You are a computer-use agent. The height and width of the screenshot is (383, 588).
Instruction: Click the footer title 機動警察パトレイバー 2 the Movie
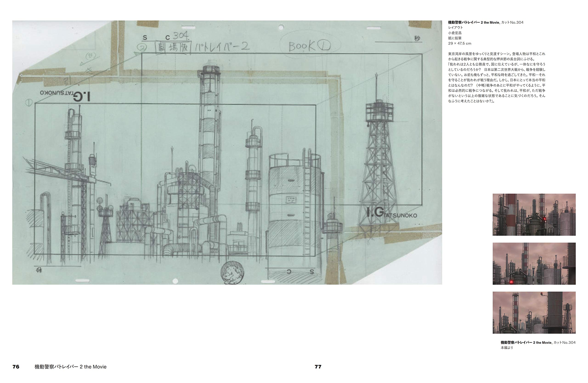(x=71, y=367)
